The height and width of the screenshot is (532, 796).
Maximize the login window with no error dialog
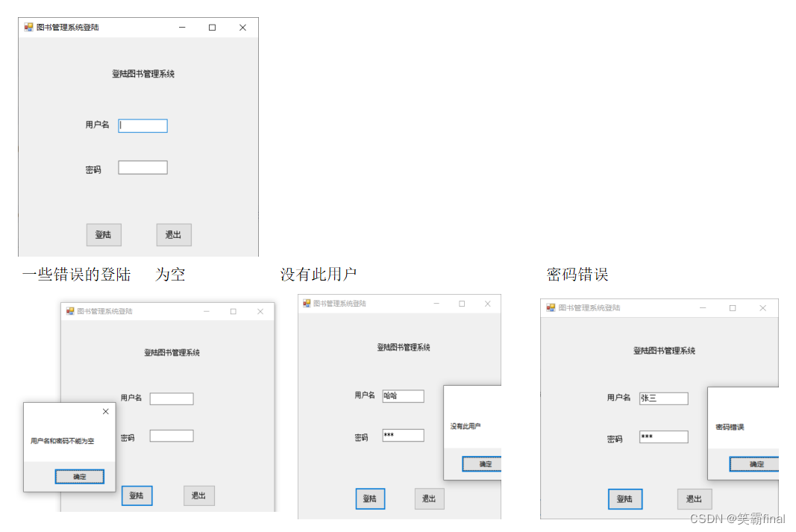212,28
